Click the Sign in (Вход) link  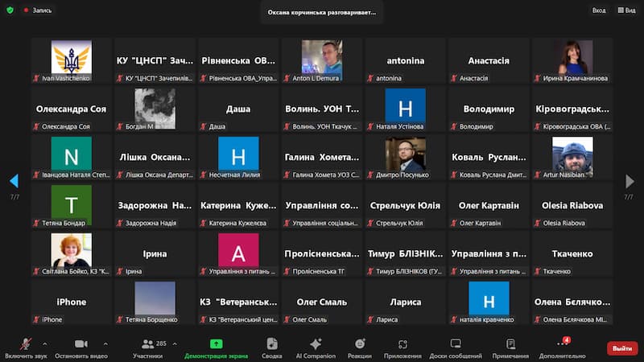(599, 10)
